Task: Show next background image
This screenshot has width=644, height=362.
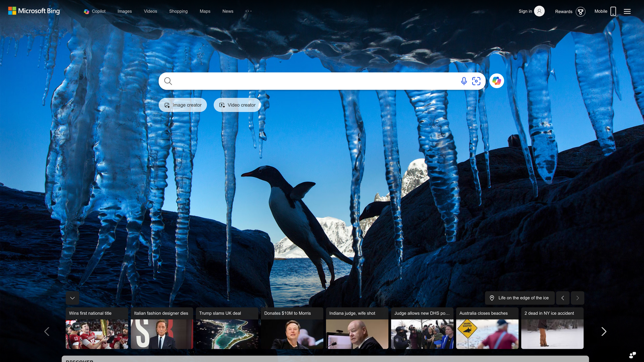Action: [578, 298]
